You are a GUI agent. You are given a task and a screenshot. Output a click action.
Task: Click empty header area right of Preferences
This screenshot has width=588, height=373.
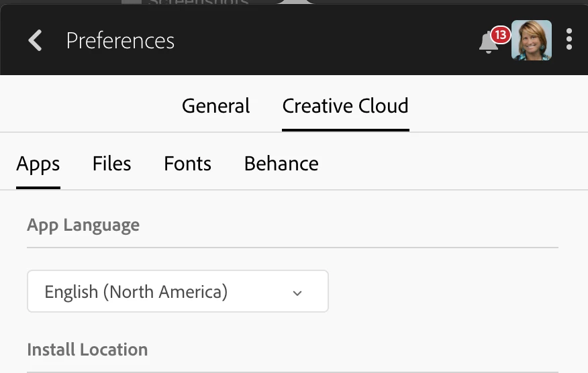322,40
